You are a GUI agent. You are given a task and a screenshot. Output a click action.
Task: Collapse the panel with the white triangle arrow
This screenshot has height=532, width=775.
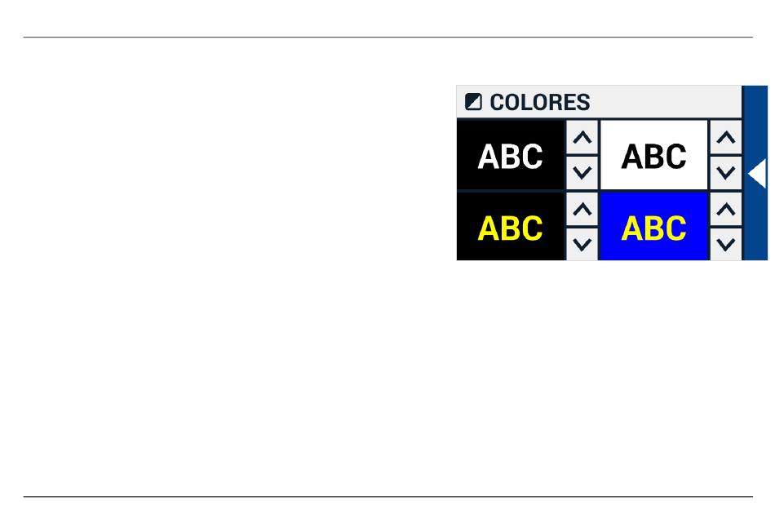757,174
